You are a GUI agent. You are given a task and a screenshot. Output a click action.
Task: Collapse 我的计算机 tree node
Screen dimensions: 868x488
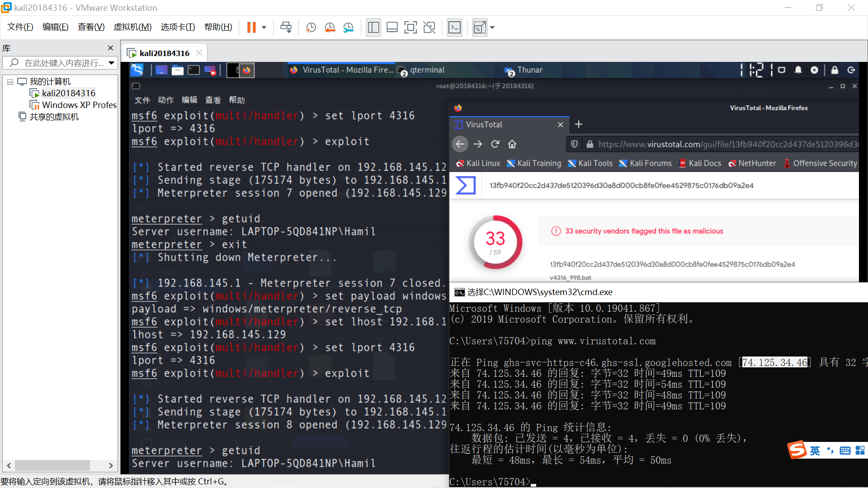(x=10, y=82)
